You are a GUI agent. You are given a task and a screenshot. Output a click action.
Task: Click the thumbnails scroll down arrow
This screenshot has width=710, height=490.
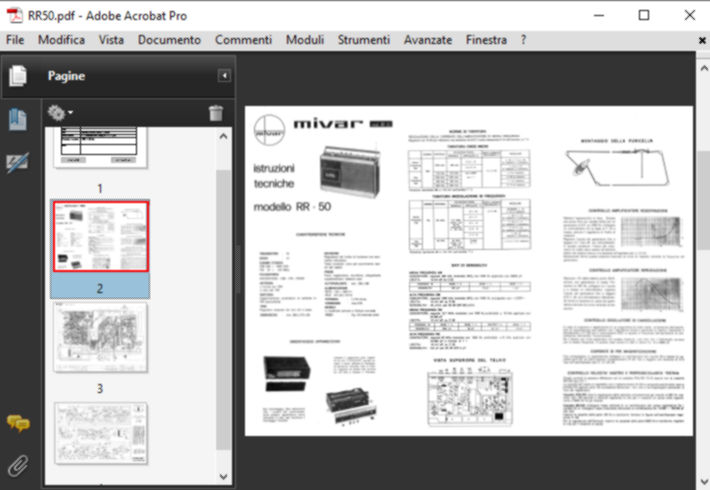coord(223,476)
